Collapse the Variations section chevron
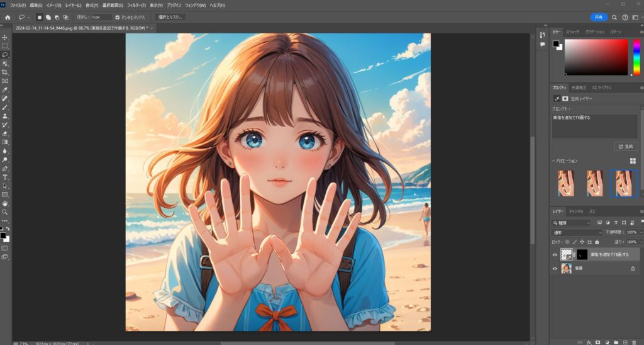 pyautogui.click(x=553, y=161)
